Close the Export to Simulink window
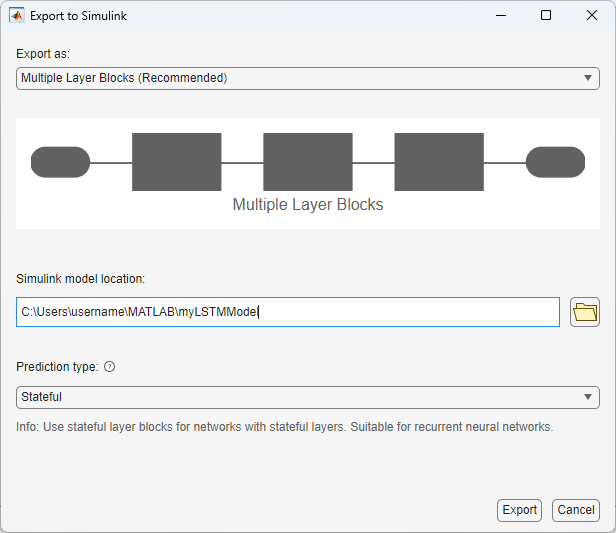The width and height of the screenshot is (616, 533). (592, 16)
